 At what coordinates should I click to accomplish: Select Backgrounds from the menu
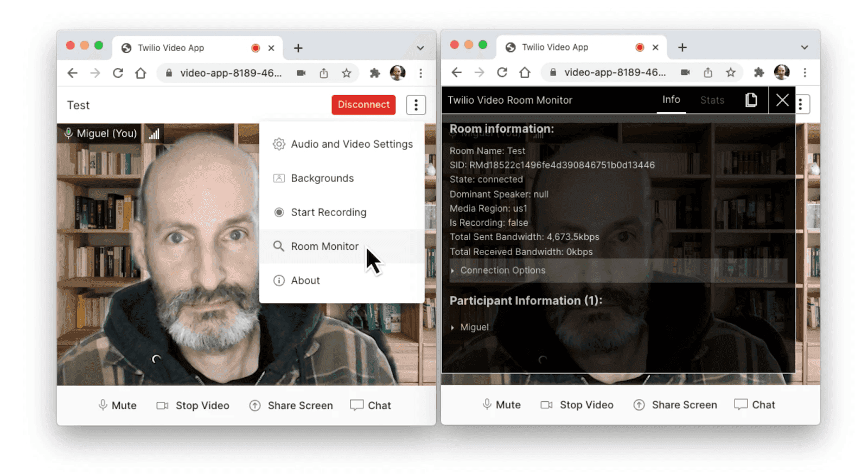(x=342, y=178)
